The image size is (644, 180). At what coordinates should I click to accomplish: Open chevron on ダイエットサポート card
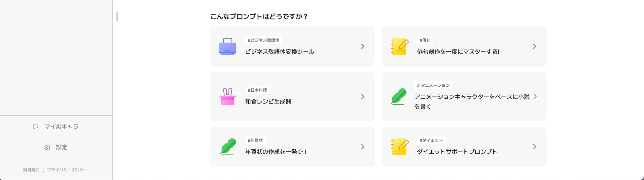click(534, 147)
